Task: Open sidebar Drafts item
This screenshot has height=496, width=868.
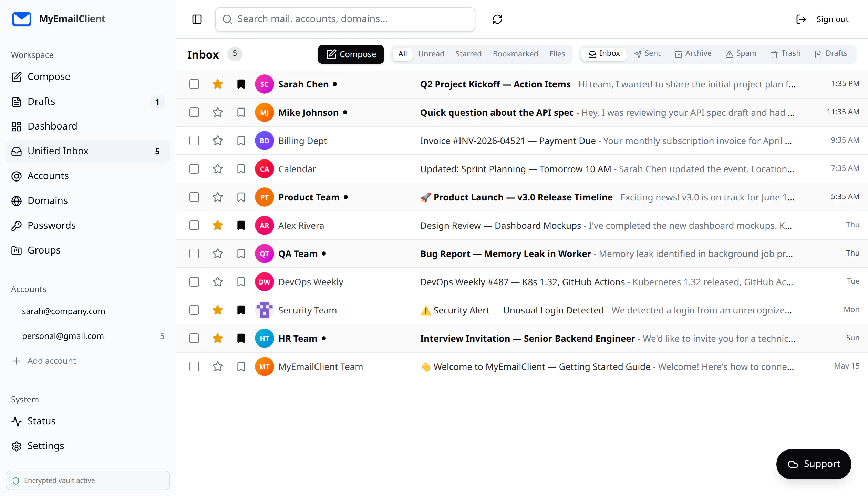Action: 87,101
